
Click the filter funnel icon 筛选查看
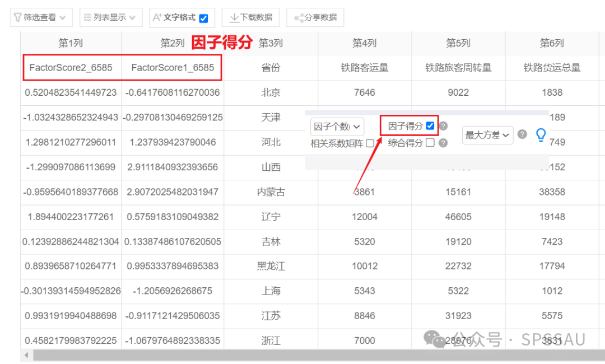[x=17, y=17]
